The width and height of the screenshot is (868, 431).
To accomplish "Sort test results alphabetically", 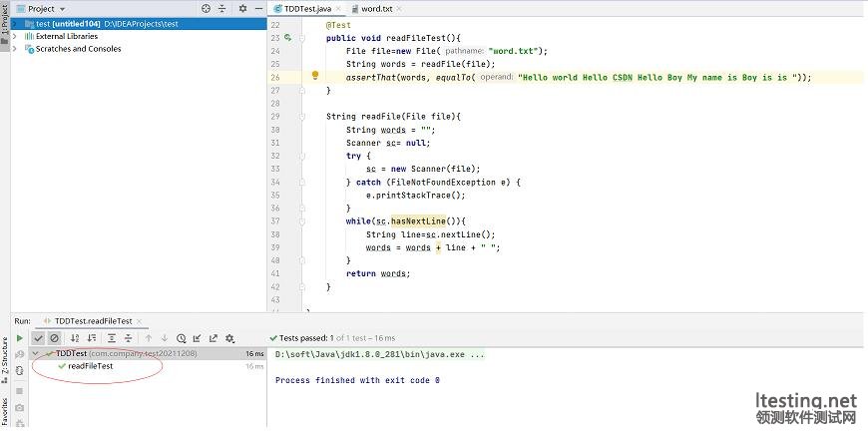I will tap(75, 338).
